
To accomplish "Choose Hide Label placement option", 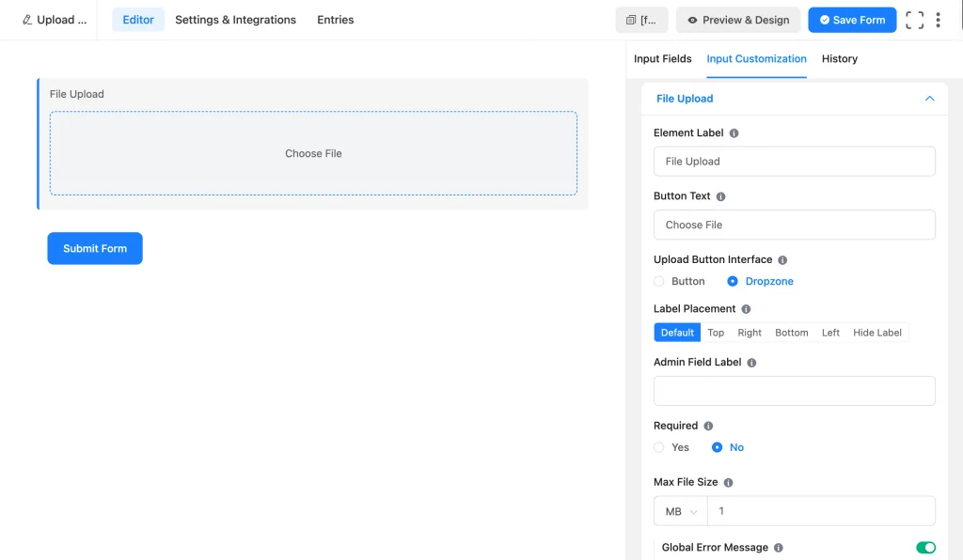I will coord(877,333).
